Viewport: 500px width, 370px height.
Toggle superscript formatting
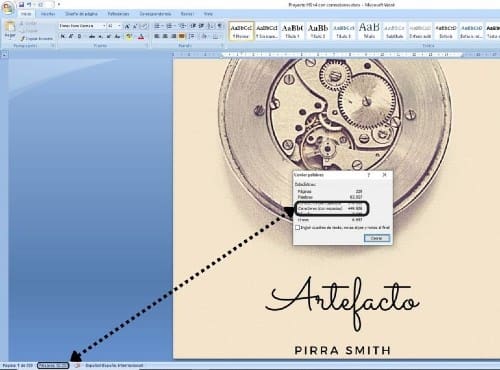click(109, 36)
